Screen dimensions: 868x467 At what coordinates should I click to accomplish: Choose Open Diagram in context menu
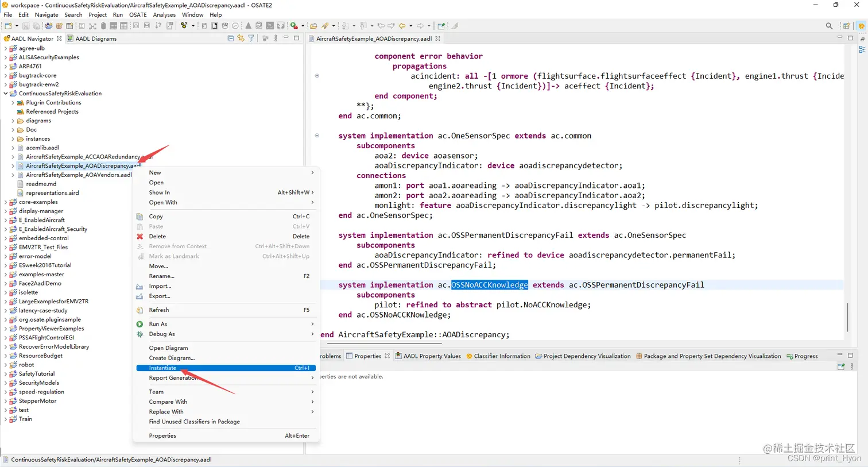pyautogui.click(x=226, y=348)
